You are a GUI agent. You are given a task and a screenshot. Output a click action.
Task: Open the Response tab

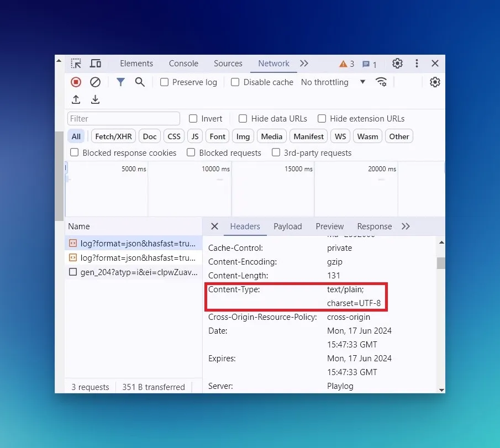click(x=375, y=226)
